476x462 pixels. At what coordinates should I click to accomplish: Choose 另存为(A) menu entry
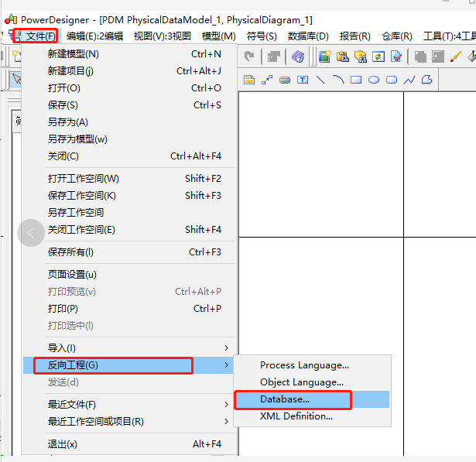129,122
